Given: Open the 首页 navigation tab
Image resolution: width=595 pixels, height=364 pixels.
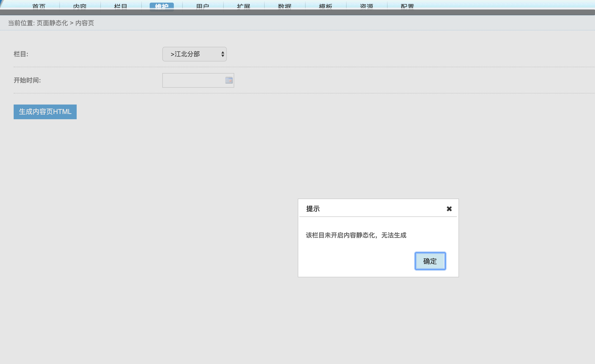Looking at the screenshot, I should 39,6.
